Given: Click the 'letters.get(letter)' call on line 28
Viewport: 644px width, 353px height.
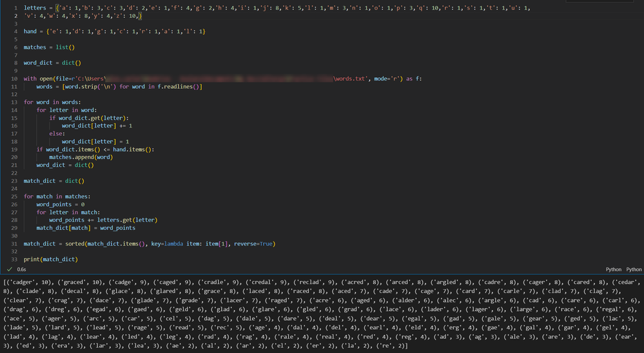Looking at the screenshot, I should point(128,220).
